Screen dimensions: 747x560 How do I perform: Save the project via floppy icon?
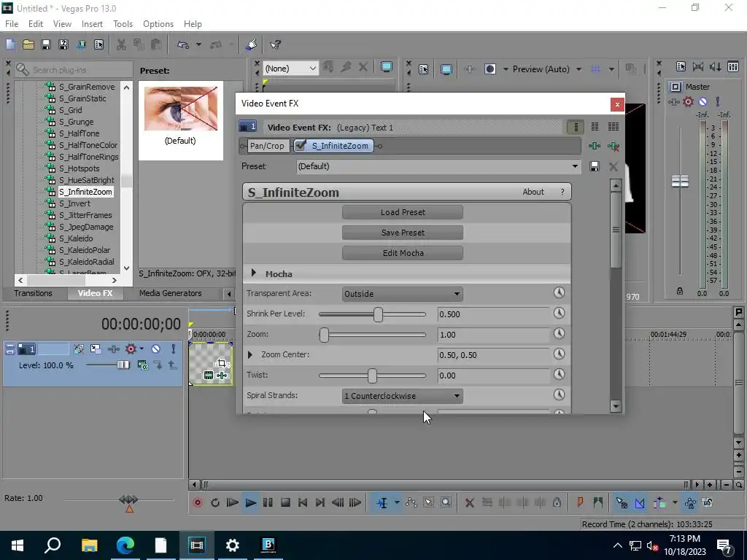pos(46,44)
